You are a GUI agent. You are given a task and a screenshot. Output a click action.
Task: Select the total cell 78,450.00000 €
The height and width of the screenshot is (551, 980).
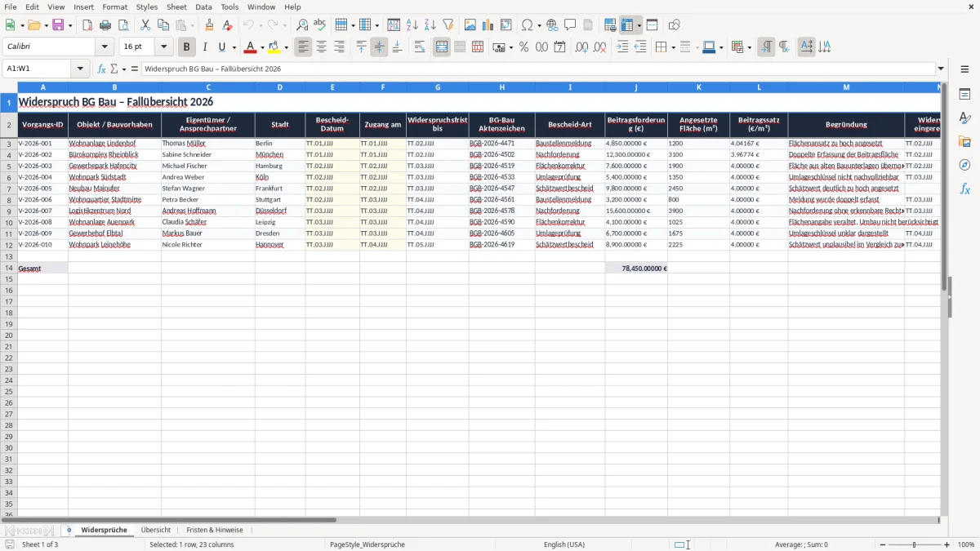(636, 268)
